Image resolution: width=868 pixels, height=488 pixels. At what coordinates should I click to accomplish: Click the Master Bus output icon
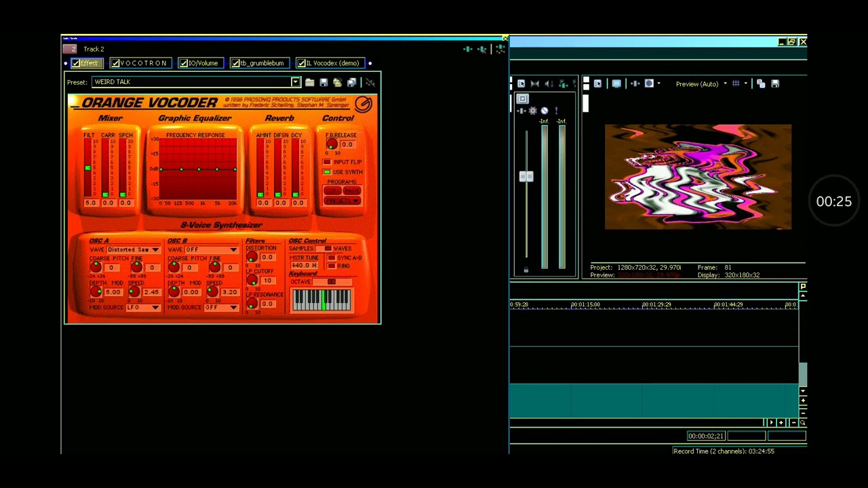[522, 99]
